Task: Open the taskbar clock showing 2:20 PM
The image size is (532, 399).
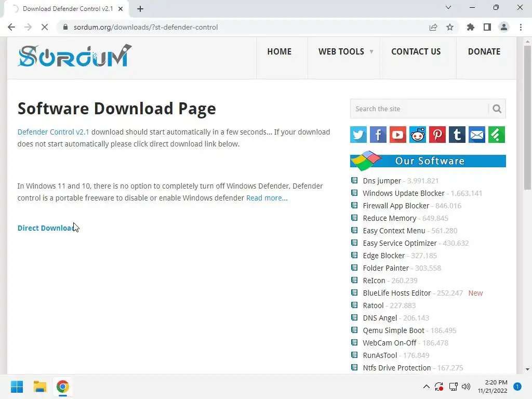Action: pyautogui.click(x=493, y=387)
